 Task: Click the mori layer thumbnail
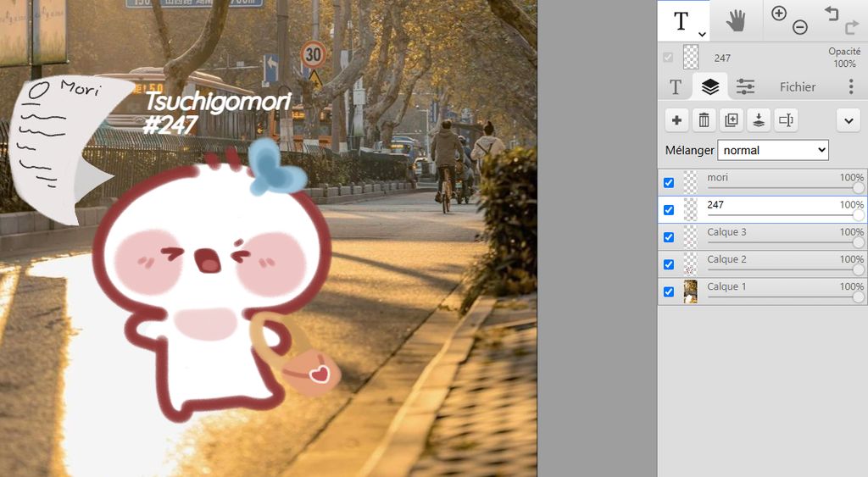coord(690,183)
